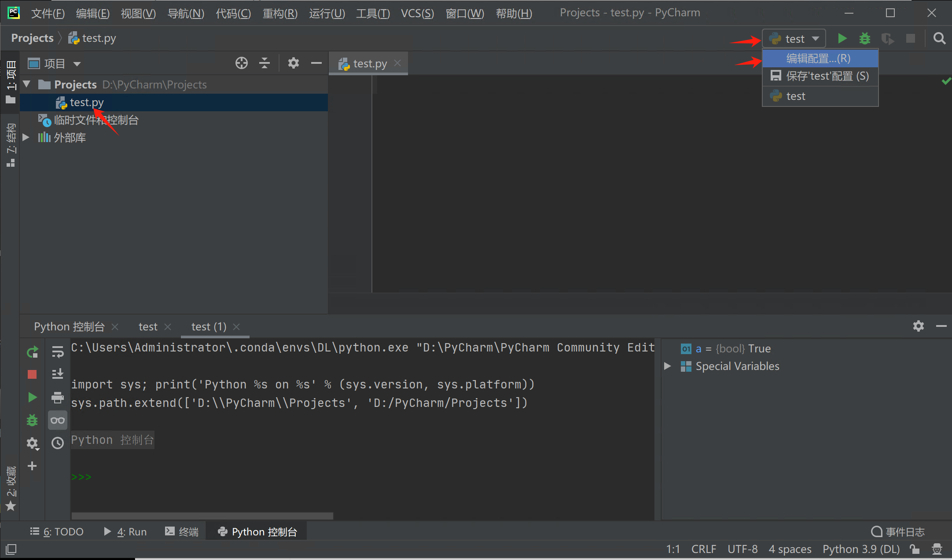Click the locate-in-project crosshair icon
This screenshot has height=560, width=952.
pyautogui.click(x=241, y=63)
